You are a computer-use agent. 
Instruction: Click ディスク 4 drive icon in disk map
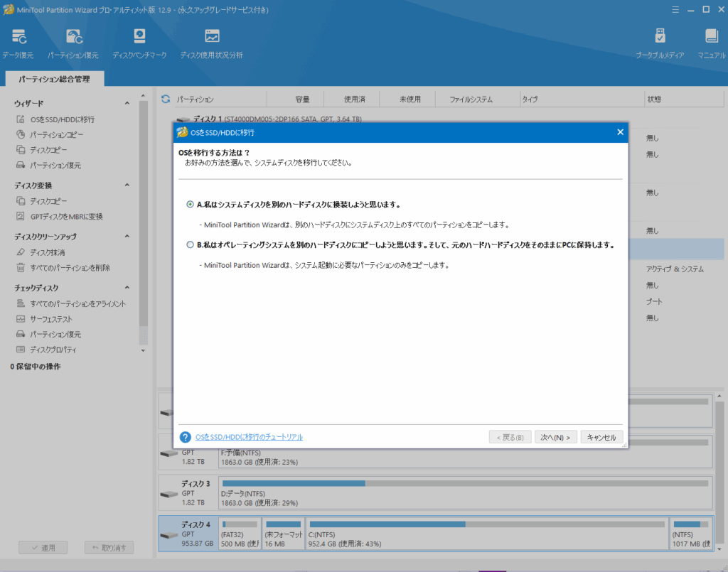168,534
